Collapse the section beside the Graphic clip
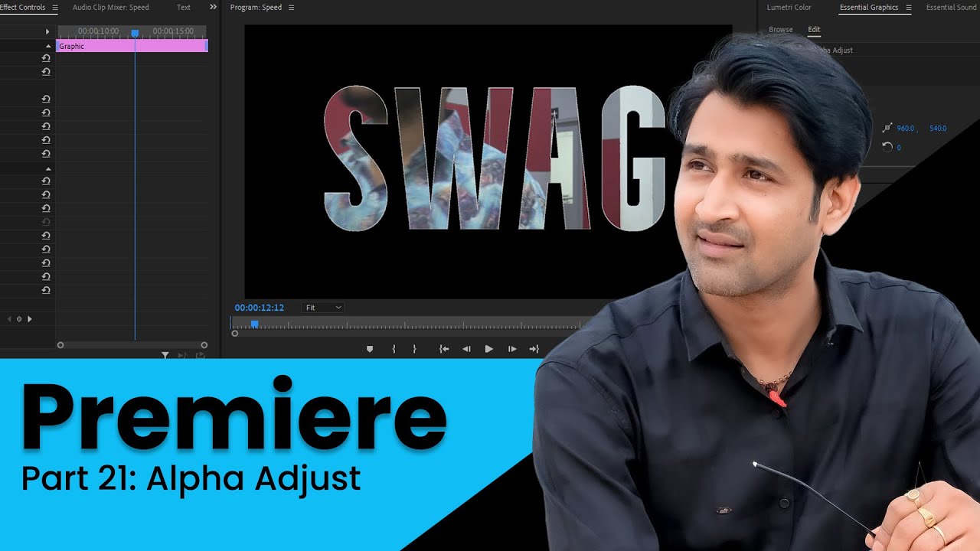This screenshot has width=980, height=551. click(x=48, y=46)
